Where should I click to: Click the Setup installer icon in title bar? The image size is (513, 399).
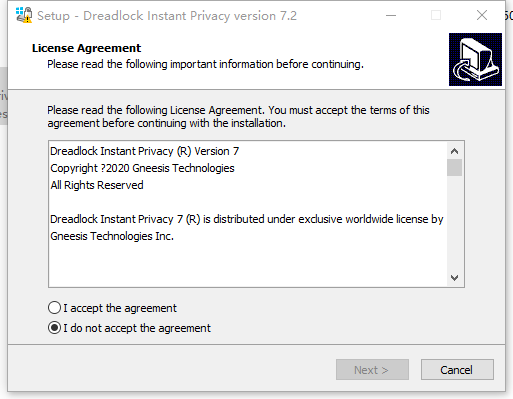(x=24, y=15)
